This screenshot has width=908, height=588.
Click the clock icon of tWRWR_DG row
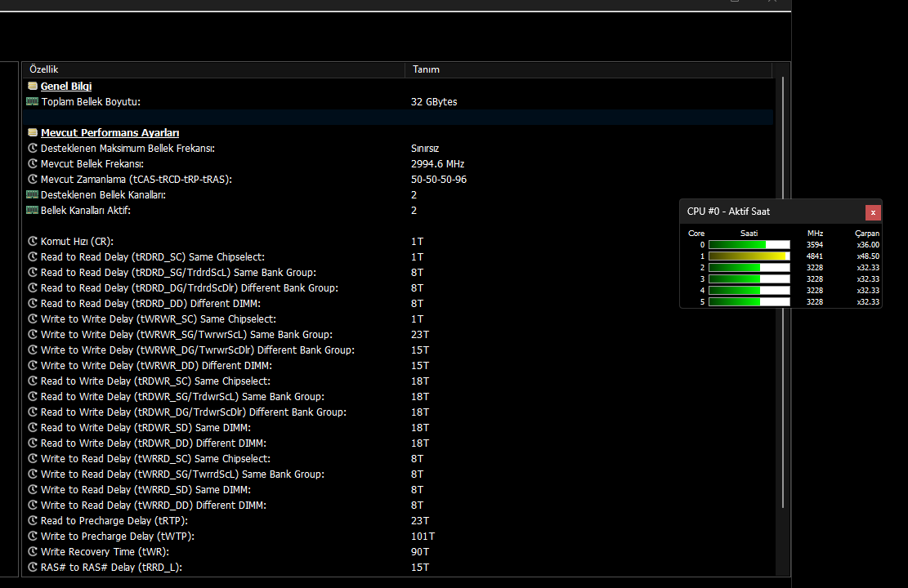(x=33, y=350)
